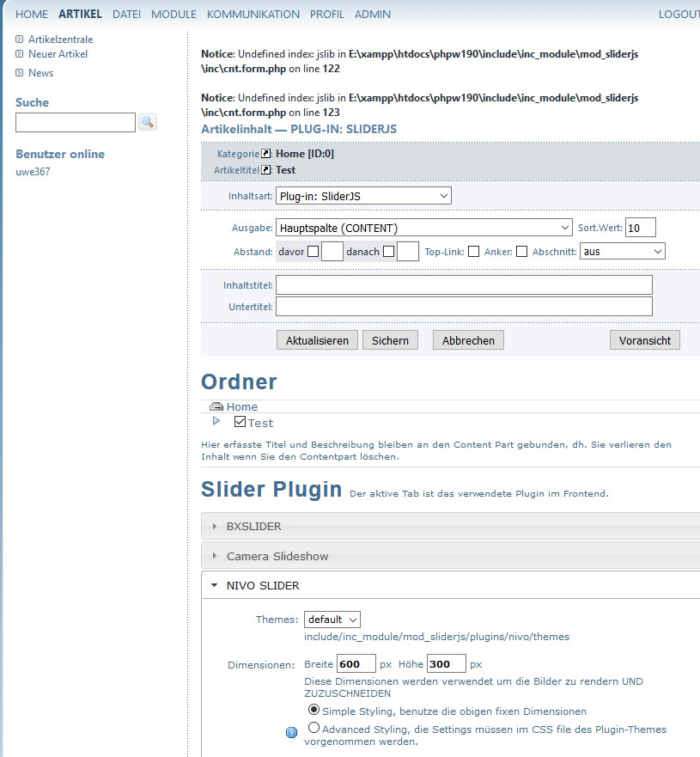Image resolution: width=700 pixels, height=757 pixels.
Task: Uncheck the Test folder checkbox
Action: click(240, 422)
